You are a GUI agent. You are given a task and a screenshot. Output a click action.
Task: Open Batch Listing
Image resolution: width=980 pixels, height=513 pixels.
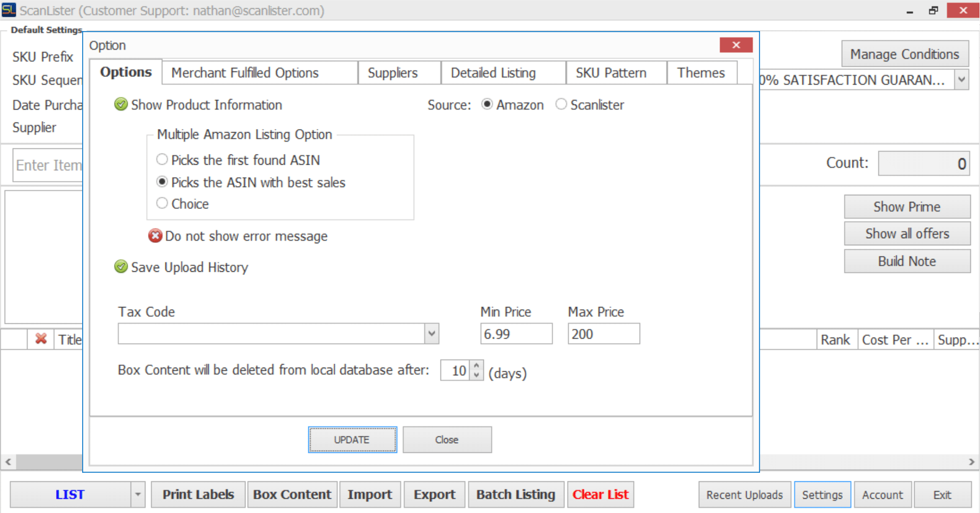[x=516, y=495]
